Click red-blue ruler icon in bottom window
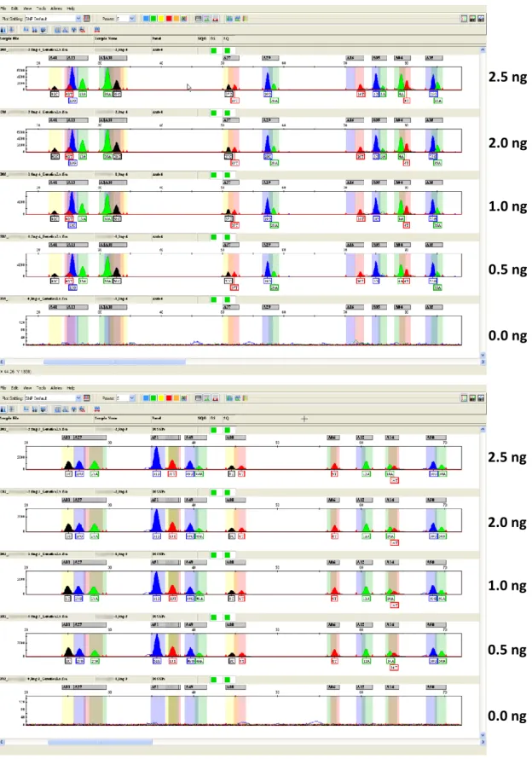The height and width of the screenshot is (759, 532). (x=97, y=409)
